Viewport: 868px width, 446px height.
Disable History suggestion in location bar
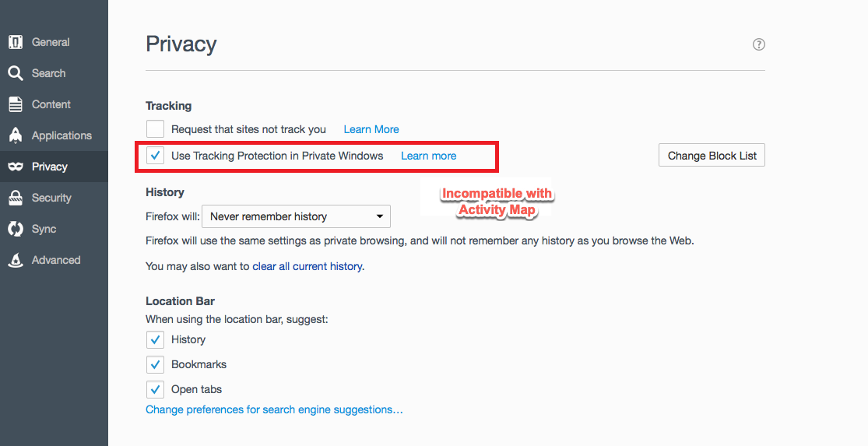point(155,339)
